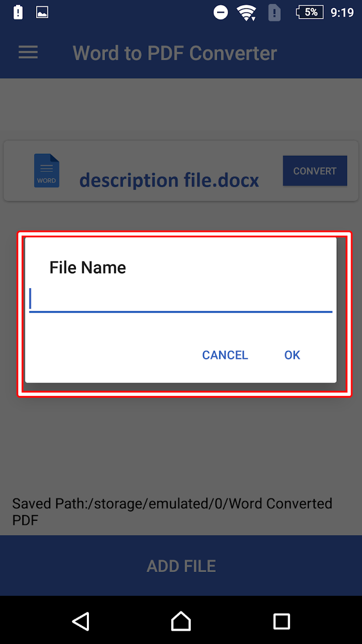Screen dimensions: 362x644
Task: Tap the image notification icon in status bar
Action: click(x=42, y=12)
